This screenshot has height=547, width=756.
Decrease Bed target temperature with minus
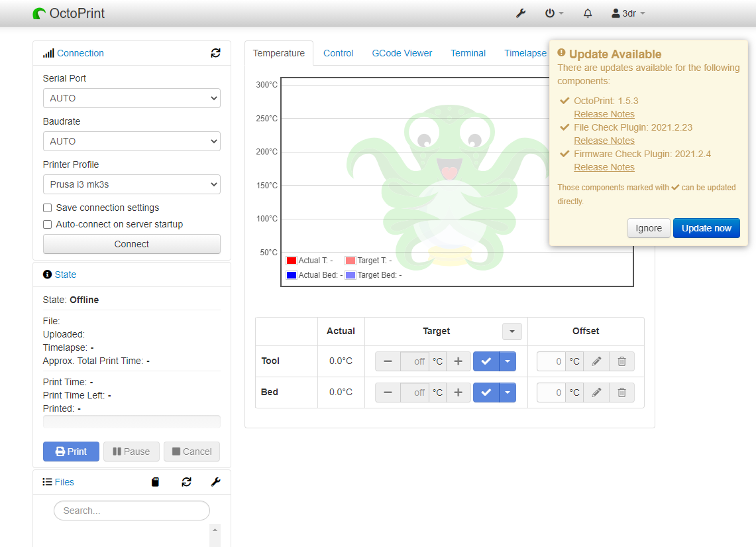coord(388,393)
